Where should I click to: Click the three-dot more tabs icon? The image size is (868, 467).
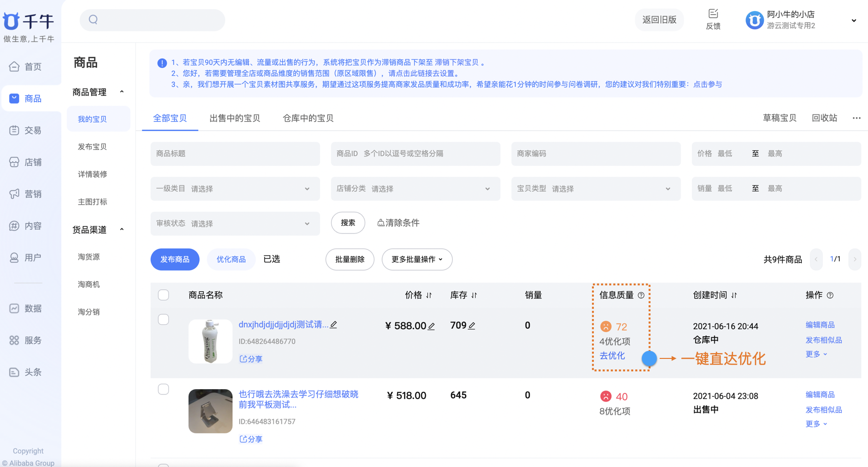pos(856,118)
